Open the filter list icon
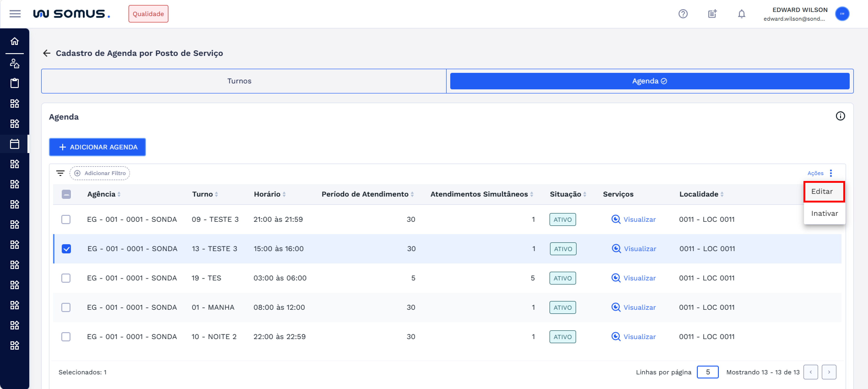 click(x=60, y=173)
